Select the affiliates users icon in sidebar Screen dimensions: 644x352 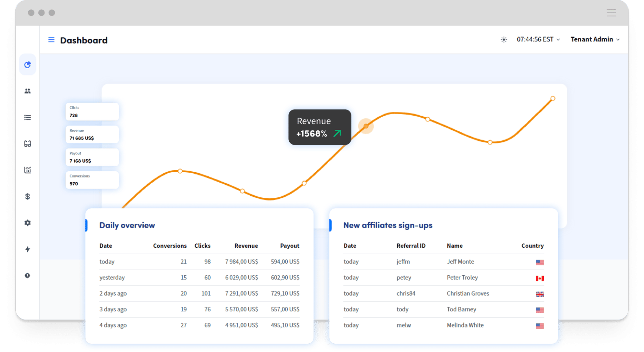28,91
